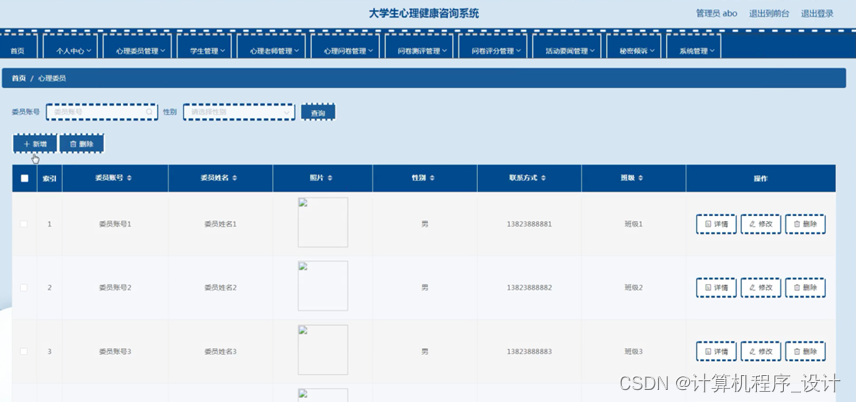Open 详情 for row 委员账号3
This screenshot has height=402, width=856.
716,351
